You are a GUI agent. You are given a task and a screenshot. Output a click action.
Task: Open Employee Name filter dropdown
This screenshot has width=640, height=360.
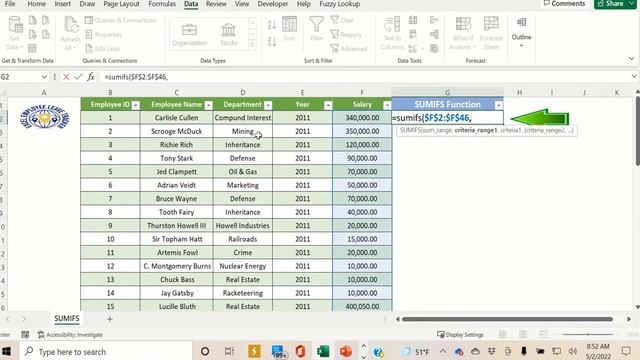(208, 105)
